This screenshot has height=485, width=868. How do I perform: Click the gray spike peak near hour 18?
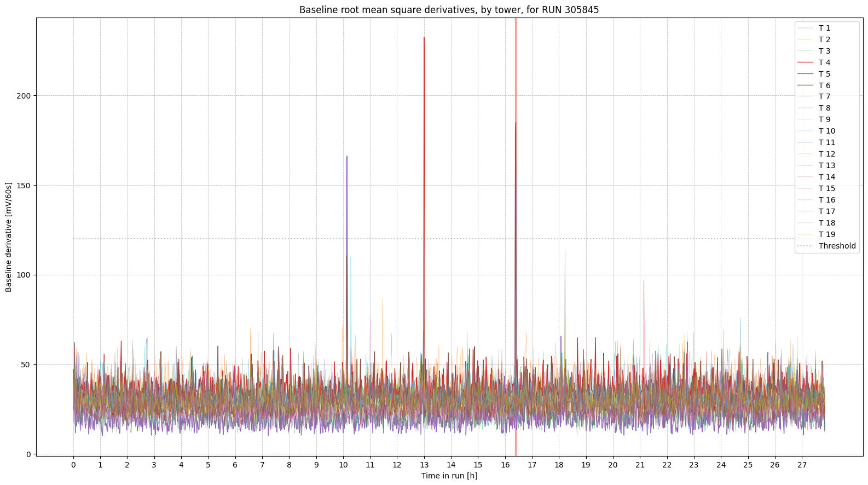click(565, 251)
